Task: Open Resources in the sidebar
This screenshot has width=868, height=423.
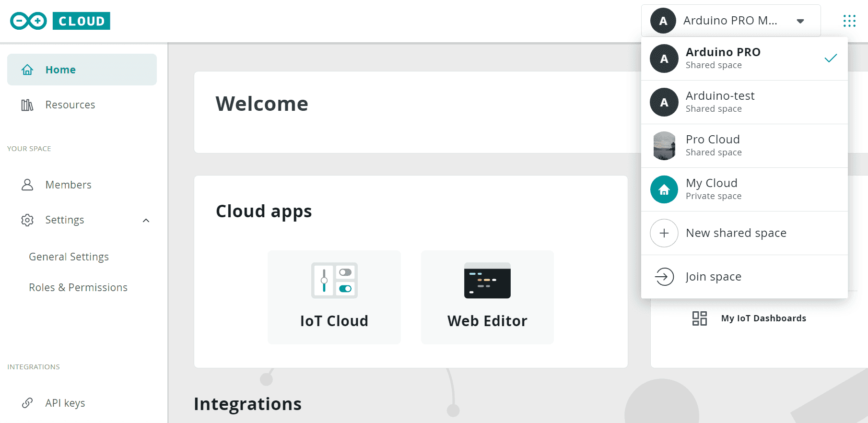Action: tap(70, 105)
